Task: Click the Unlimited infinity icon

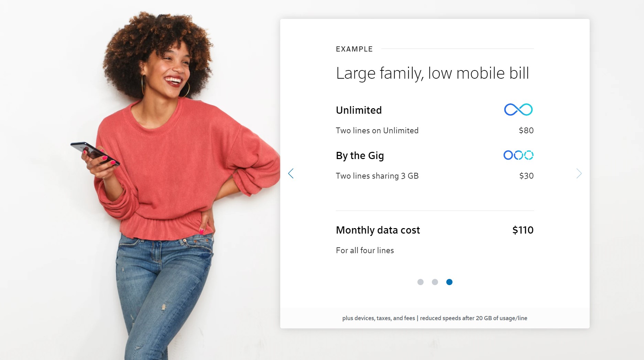Action: pos(519,110)
